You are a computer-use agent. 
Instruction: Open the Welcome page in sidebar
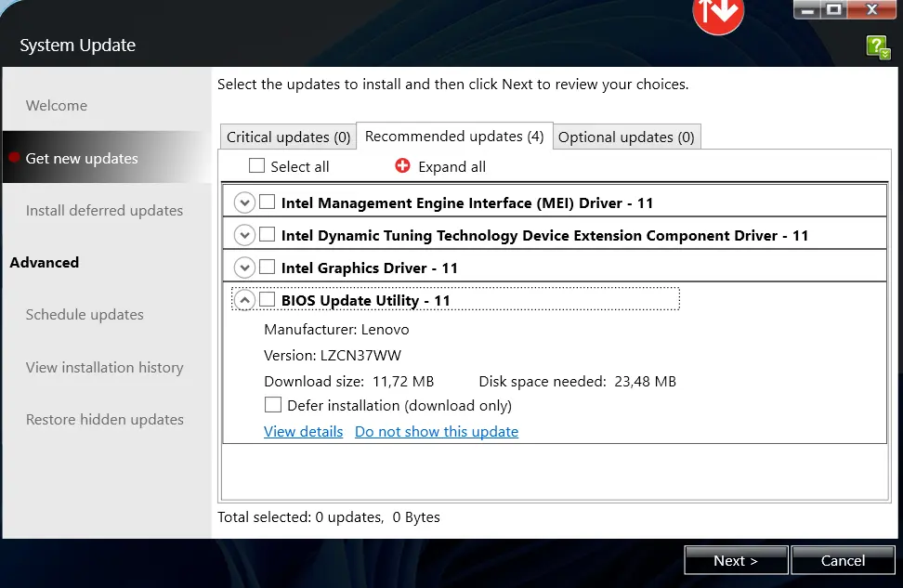coord(57,105)
